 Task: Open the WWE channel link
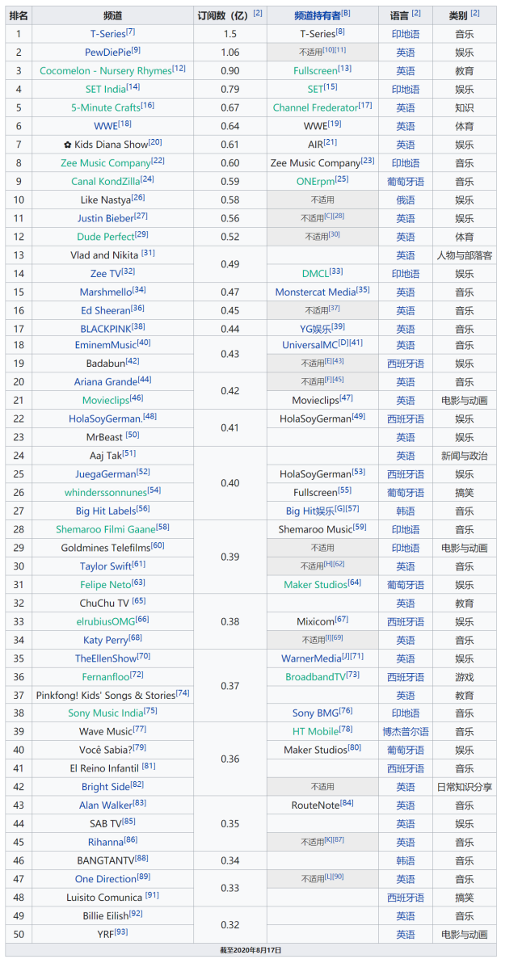[106, 127]
